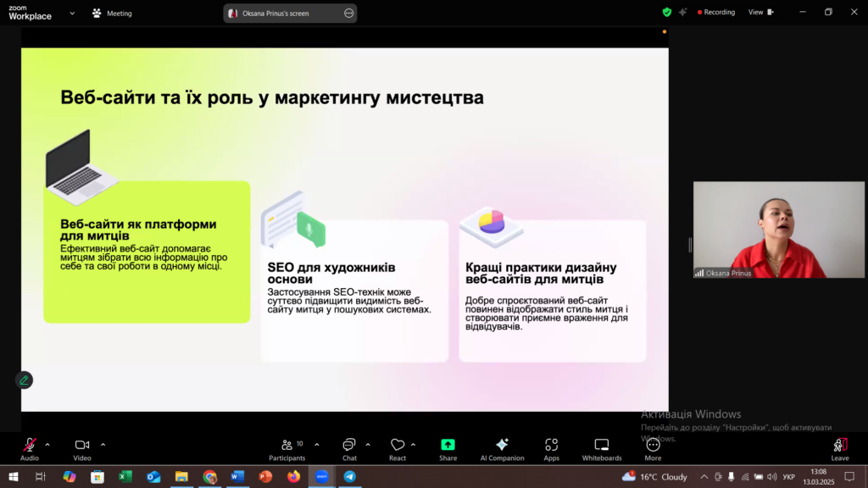Screen dimensions: 868x488
Task: Open AI Companion
Action: pyautogui.click(x=502, y=449)
